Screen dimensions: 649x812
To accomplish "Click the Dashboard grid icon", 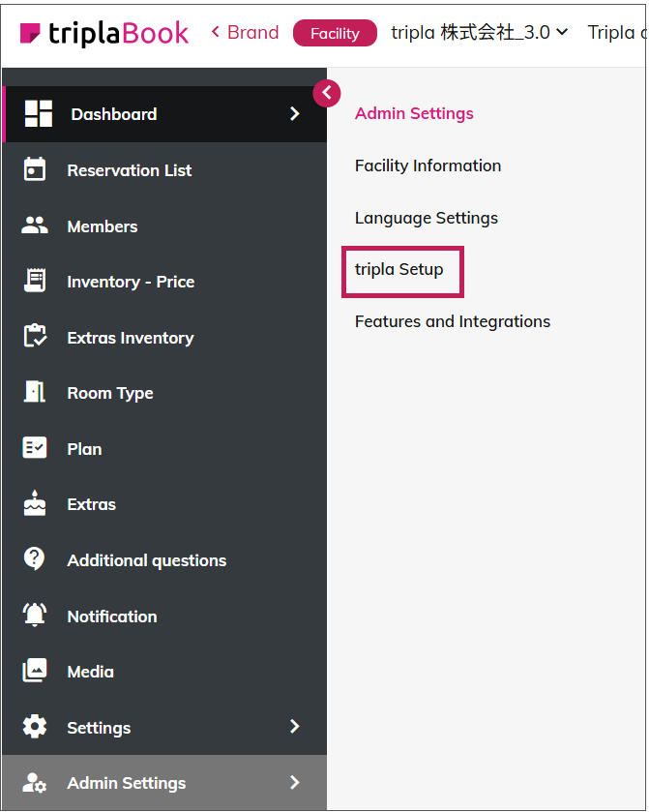I will tap(38, 114).
